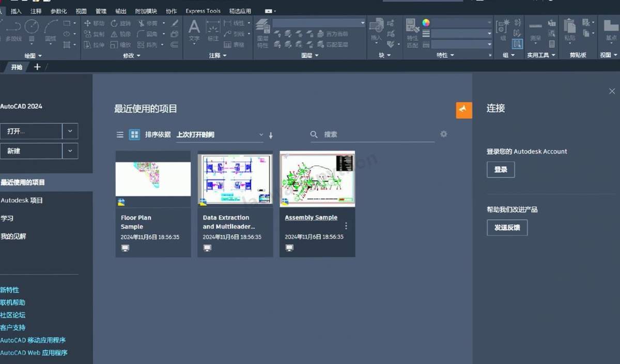Click the 搜索 search field
Viewport: 620px width, 364px height.
coord(372,134)
